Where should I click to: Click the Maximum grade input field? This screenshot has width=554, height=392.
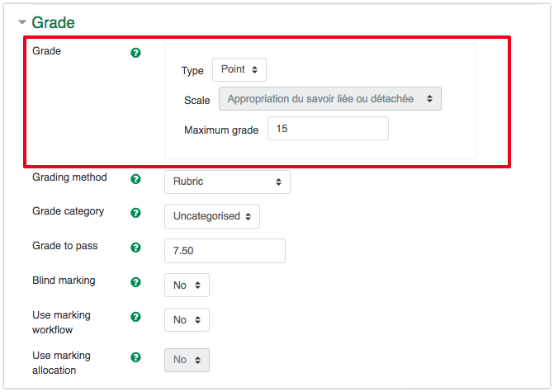328,129
